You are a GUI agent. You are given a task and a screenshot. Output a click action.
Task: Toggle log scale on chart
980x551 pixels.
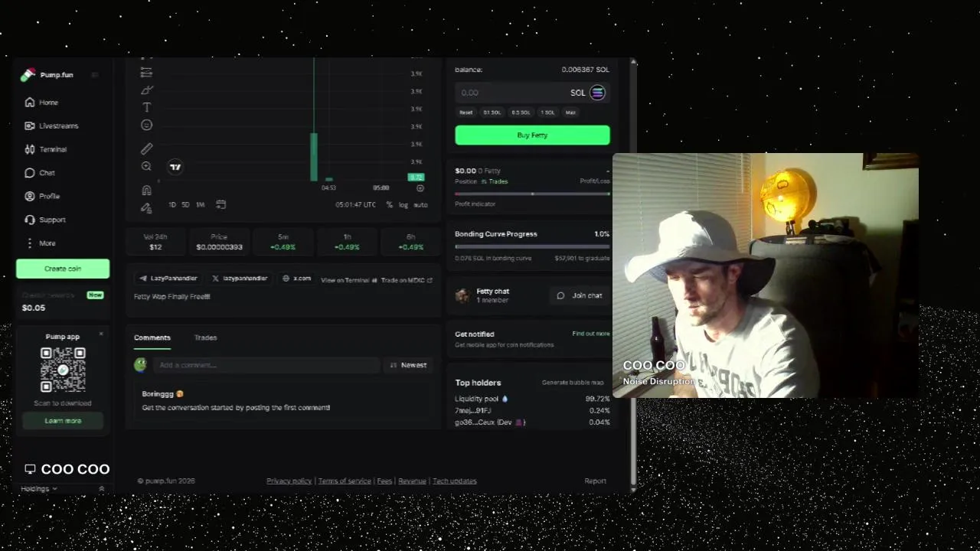point(403,205)
